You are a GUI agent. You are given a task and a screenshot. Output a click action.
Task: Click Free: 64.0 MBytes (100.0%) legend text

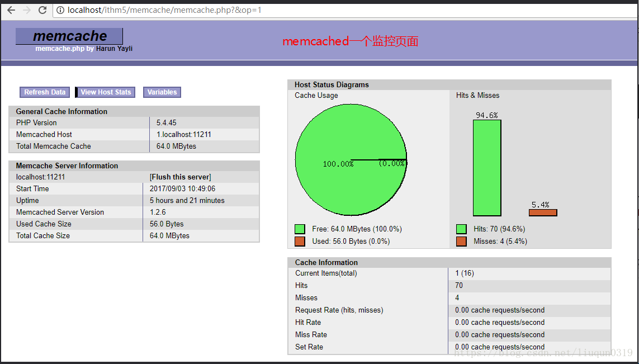[x=357, y=229]
